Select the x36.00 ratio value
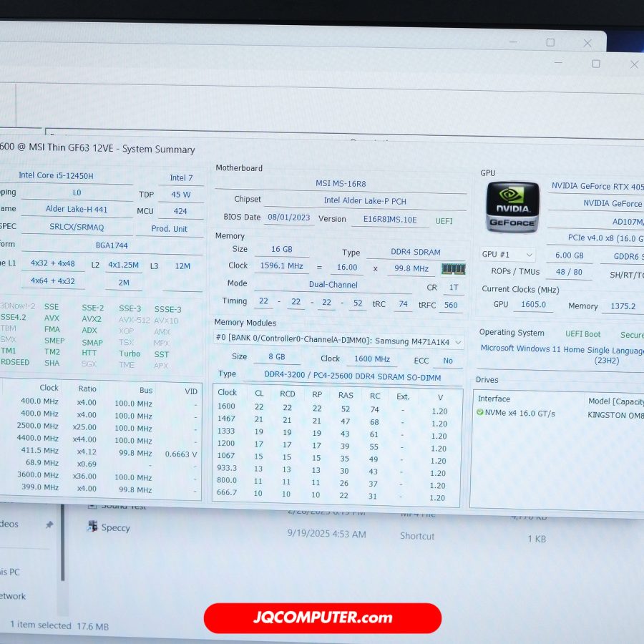 pyautogui.click(x=84, y=477)
